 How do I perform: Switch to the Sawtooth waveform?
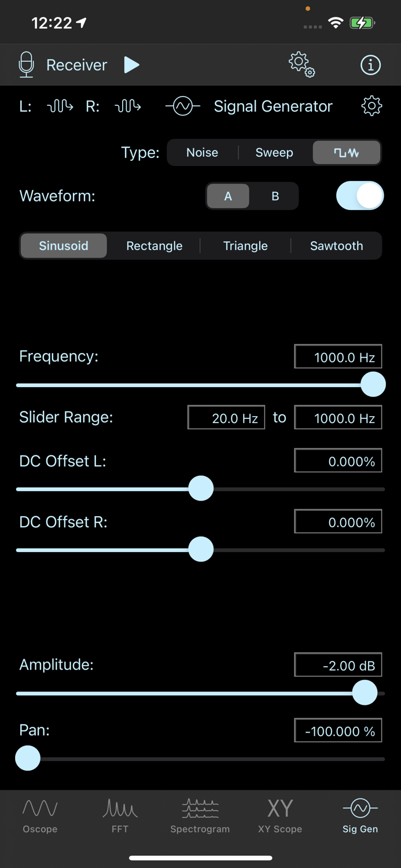tap(336, 245)
